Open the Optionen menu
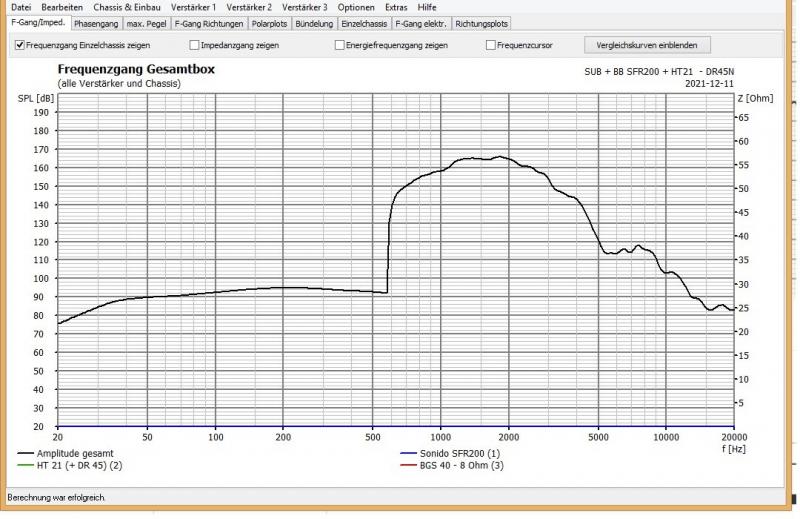The image size is (800, 519). tap(356, 7)
